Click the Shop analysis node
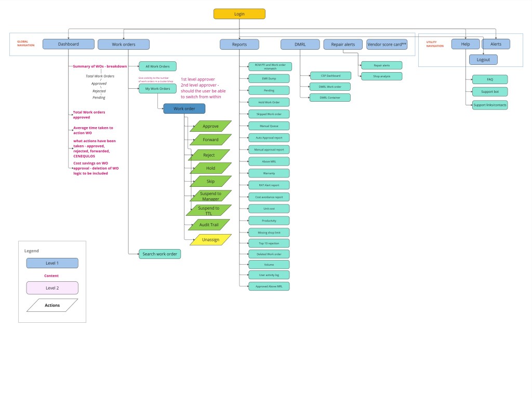Image resolution: width=532 pixels, height=398 pixels. click(381, 76)
